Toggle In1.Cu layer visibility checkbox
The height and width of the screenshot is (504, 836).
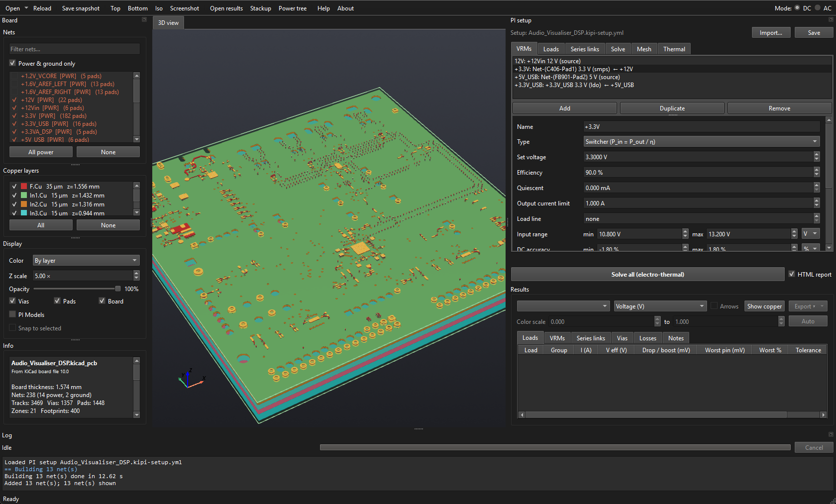tap(14, 196)
